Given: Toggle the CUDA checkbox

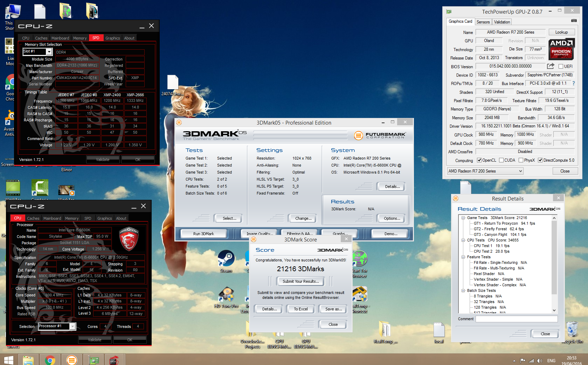Looking at the screenshot, I should [x=501, y=160].
